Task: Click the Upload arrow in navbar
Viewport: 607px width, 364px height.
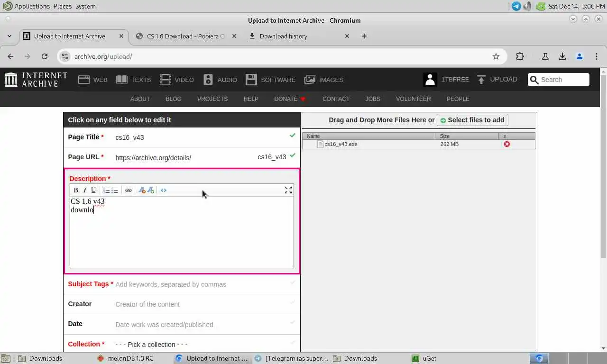Action: [481, 80]
